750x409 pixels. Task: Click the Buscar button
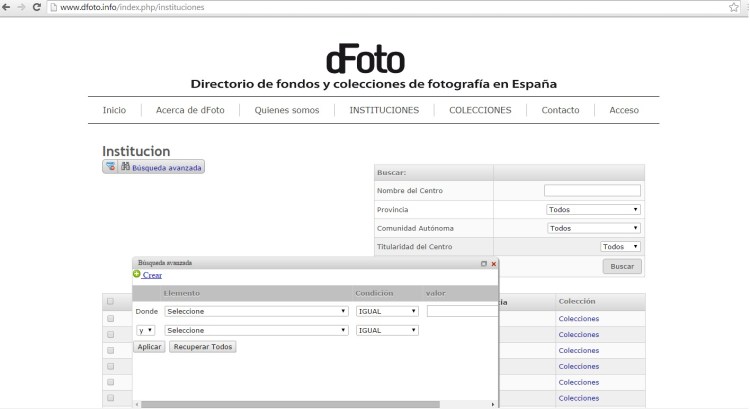pyautogui.click(x=622, y=266)
